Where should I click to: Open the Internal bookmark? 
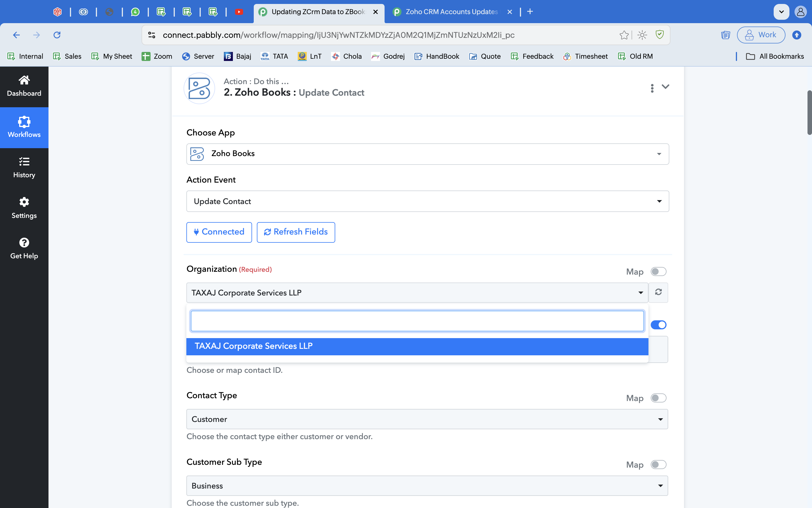pyautogui.click(x=25, y=56)
